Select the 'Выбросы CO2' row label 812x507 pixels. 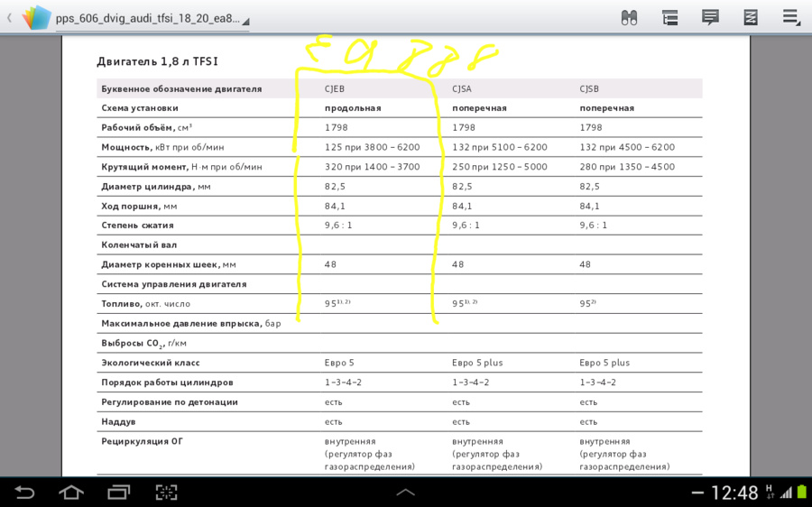coord(144,344)
